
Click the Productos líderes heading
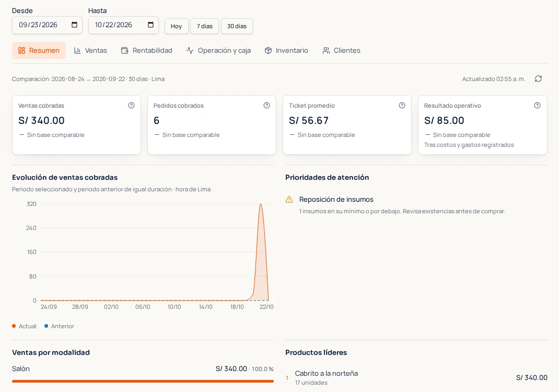tap(316, 352)
